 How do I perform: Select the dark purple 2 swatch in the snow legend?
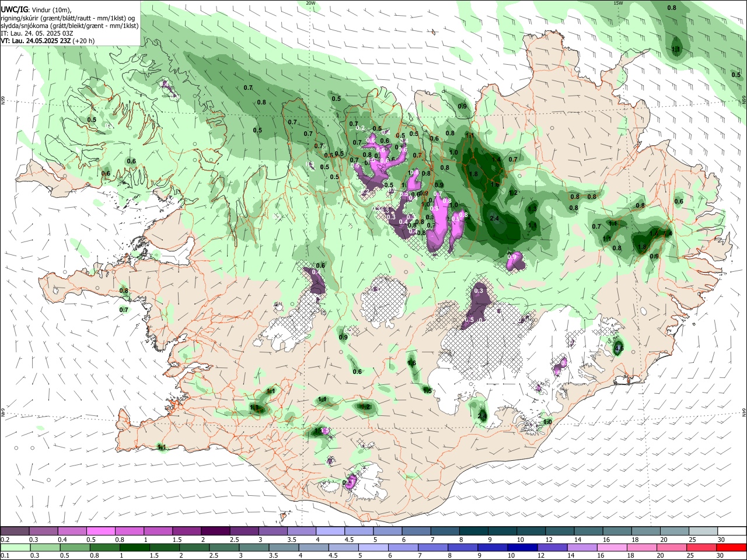[x=215, y=531]
